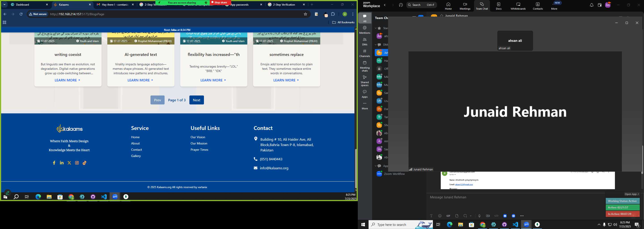Switch to the Gmail 'Hay there' tab
Screen dimensions: 644x229
point(115,4)
